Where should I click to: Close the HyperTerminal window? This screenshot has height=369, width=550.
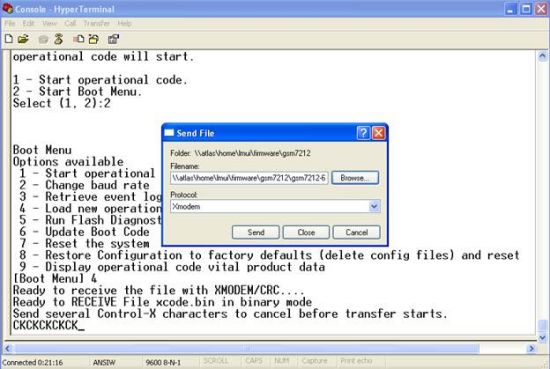point(541,9)
